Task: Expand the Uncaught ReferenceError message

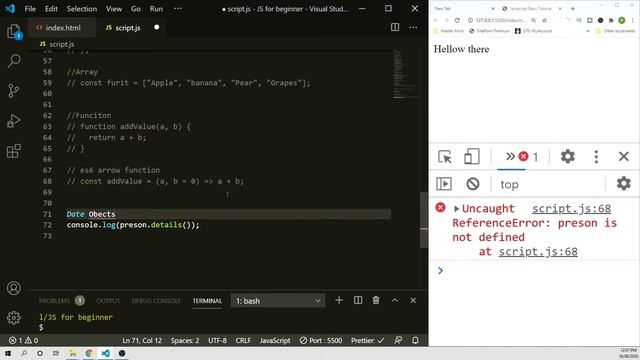Action: [456, 209]
